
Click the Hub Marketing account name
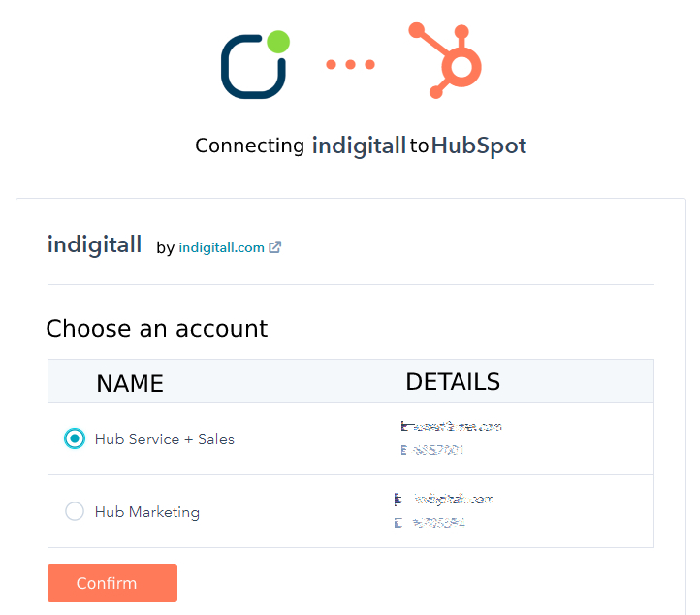pyautogui.click(x=147, y=512)
